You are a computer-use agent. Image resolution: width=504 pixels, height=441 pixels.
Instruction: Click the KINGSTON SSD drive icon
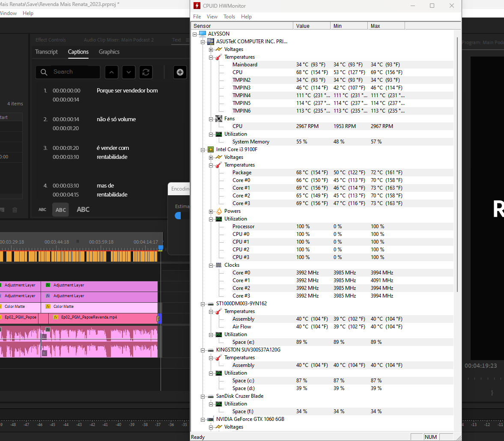click(x=211, y=350)
